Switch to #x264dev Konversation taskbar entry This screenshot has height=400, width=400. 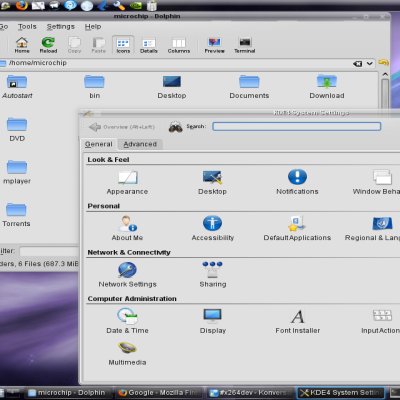(251, 393)
